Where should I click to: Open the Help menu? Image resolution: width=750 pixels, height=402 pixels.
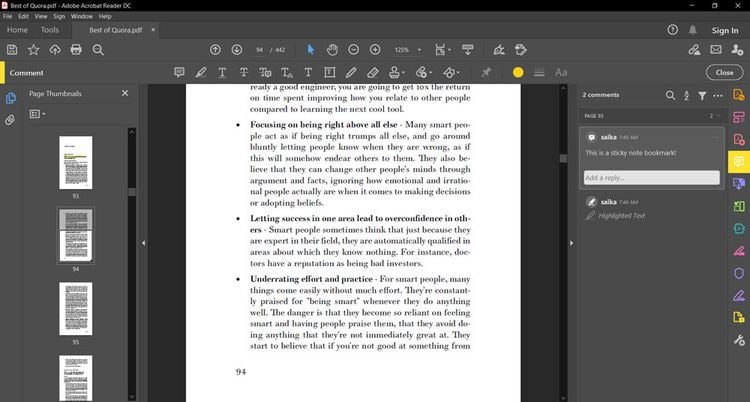point(105,16)
